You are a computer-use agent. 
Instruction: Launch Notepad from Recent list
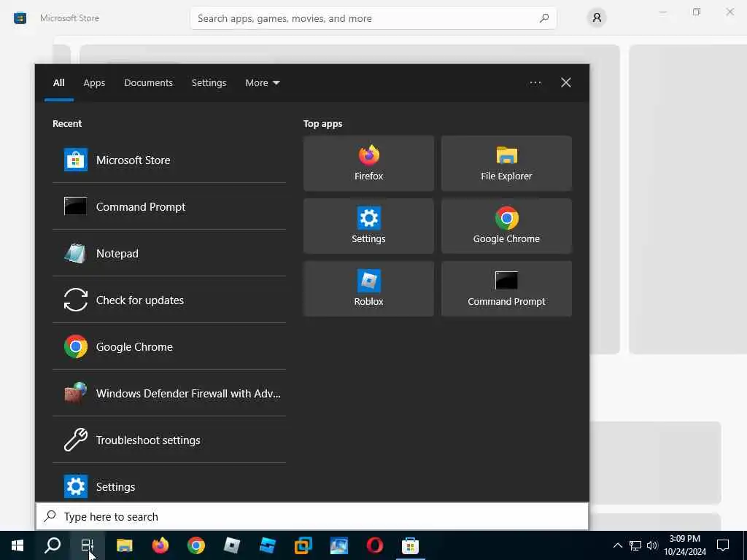coord(169,253)
